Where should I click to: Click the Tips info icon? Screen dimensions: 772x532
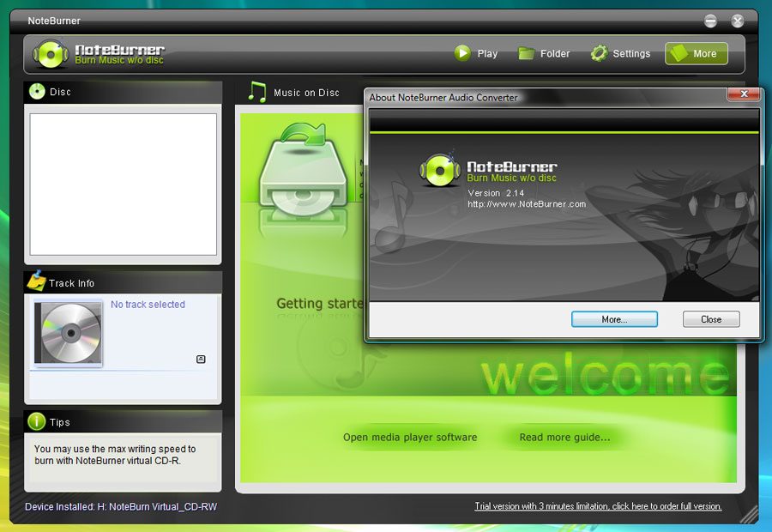tap(37, 421)
